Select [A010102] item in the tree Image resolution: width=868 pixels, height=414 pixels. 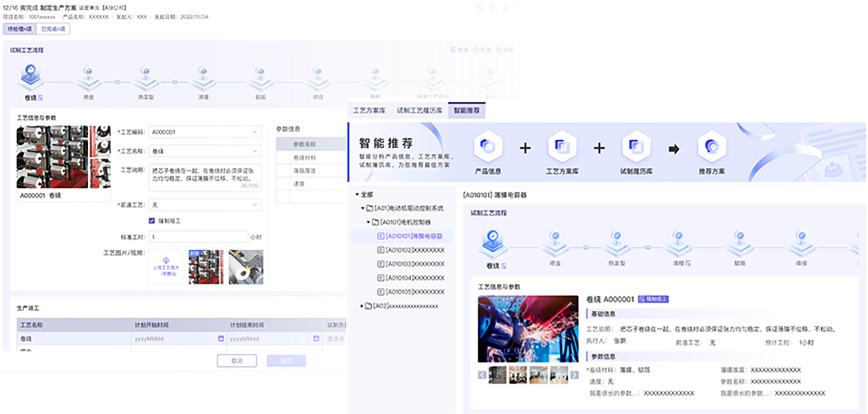[413, 250]
